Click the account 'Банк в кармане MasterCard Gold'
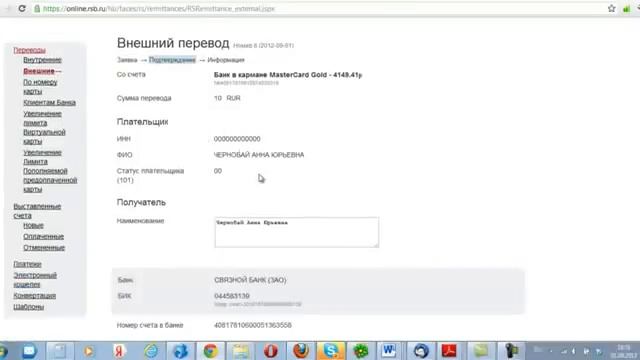640x360 pixels. tap(288, 75)
